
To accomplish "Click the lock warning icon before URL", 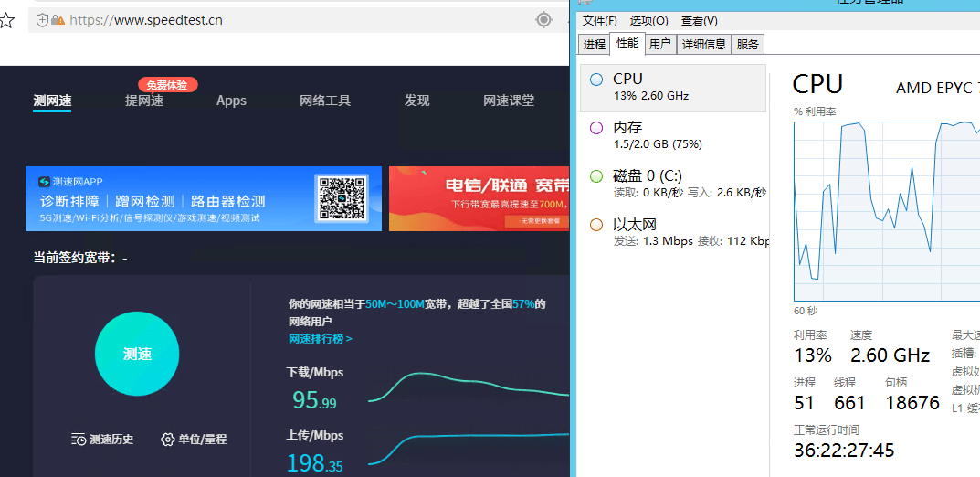I will point(58,20).
